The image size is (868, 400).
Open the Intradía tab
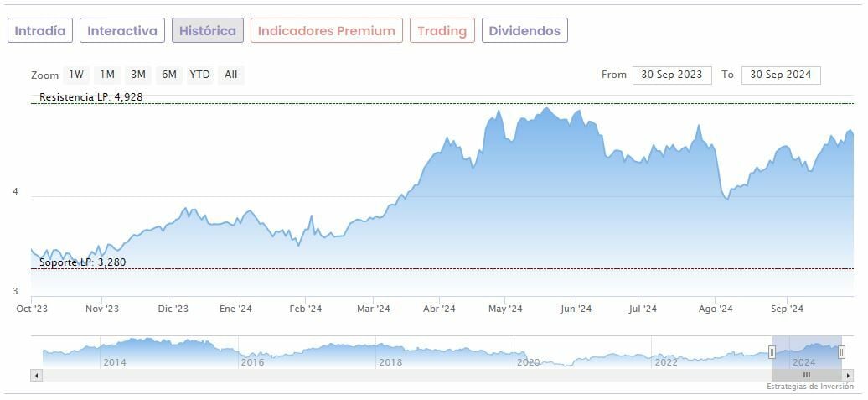point(40,30)
